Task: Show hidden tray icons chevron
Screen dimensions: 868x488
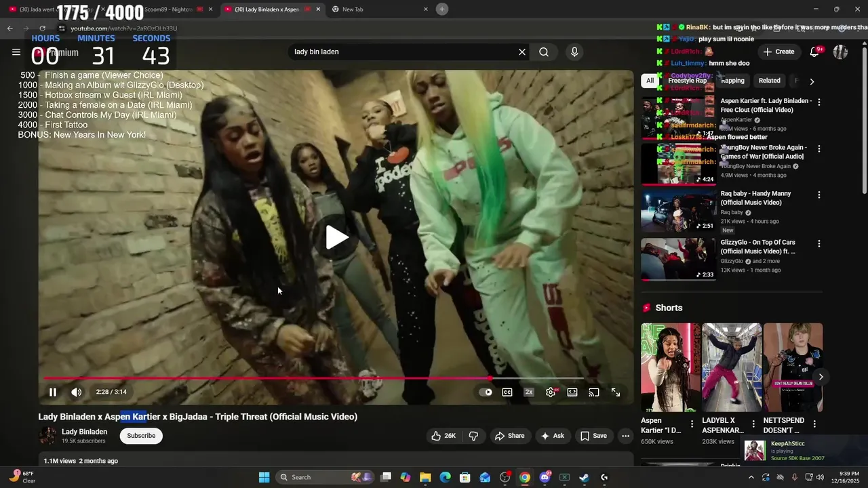Action: 751,477
